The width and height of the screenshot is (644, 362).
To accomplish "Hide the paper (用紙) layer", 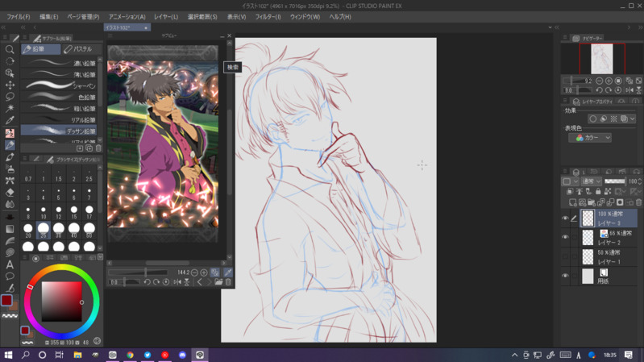I will 565,276.
